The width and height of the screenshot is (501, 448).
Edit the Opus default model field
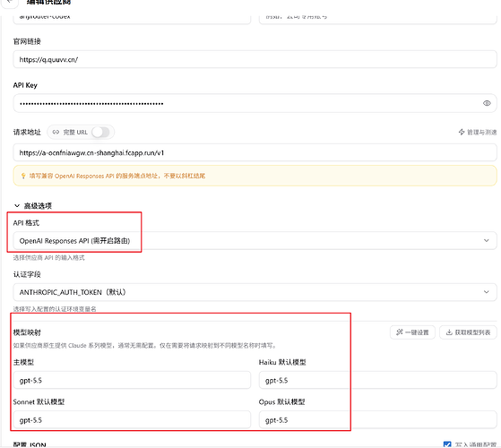[377, 419]
